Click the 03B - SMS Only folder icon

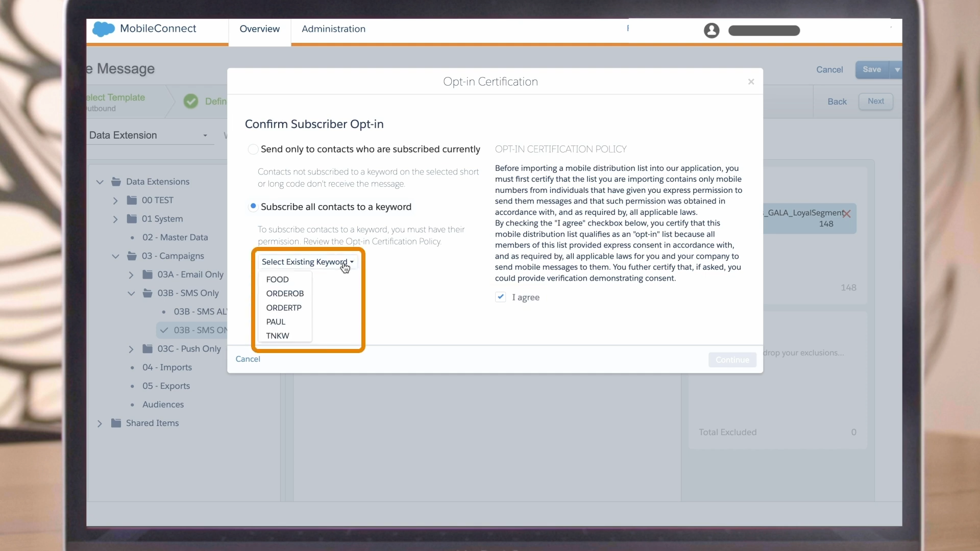pos(148,293)
